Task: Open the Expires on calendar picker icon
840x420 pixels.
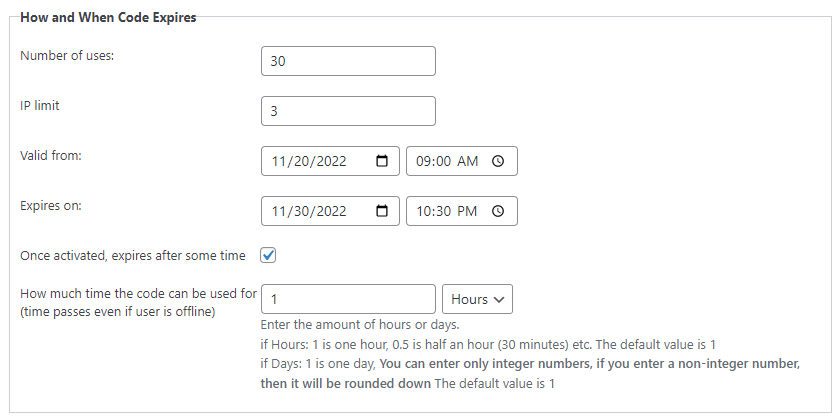Action: click(x=381, y=211)
